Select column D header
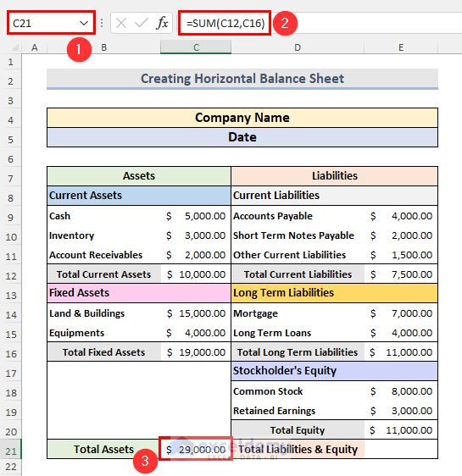Image resolution: width=462 pixels, height=476 pixels. tap(298, 47)
